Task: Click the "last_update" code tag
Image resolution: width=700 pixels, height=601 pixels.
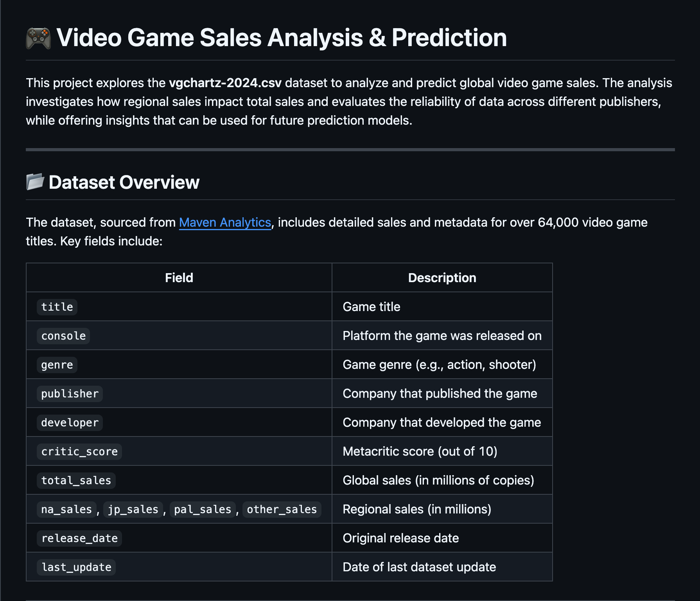Action: [76, 567]
